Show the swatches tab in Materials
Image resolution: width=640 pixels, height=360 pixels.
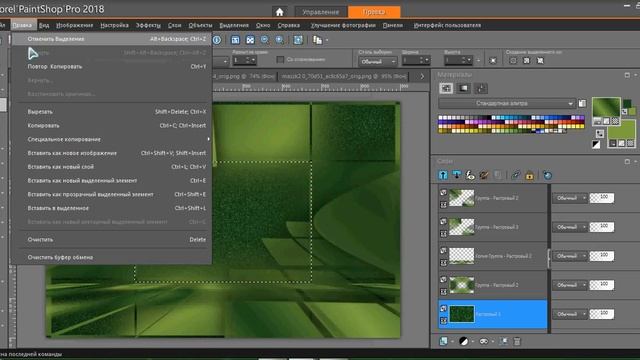(x=446, y=88)
